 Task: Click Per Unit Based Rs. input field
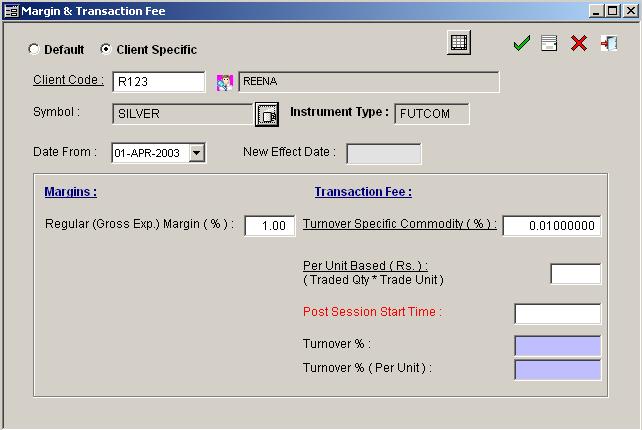(575, 274)
